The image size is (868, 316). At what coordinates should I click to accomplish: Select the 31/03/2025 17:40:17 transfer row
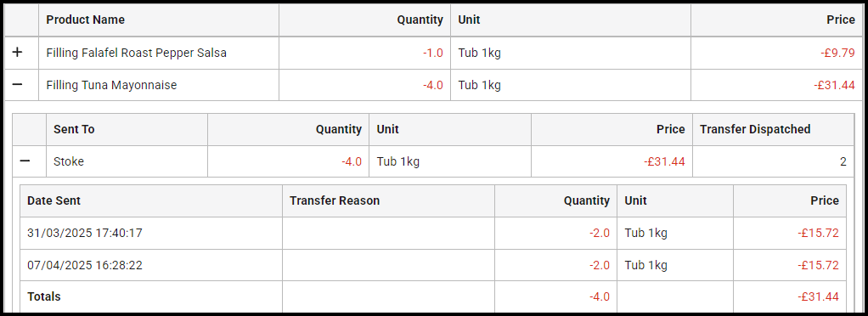[x=433, y=233]
